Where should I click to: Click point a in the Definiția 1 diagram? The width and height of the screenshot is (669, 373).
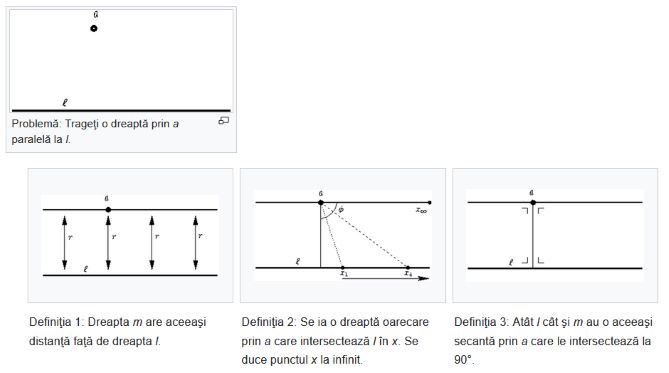[x=108, y=210]
